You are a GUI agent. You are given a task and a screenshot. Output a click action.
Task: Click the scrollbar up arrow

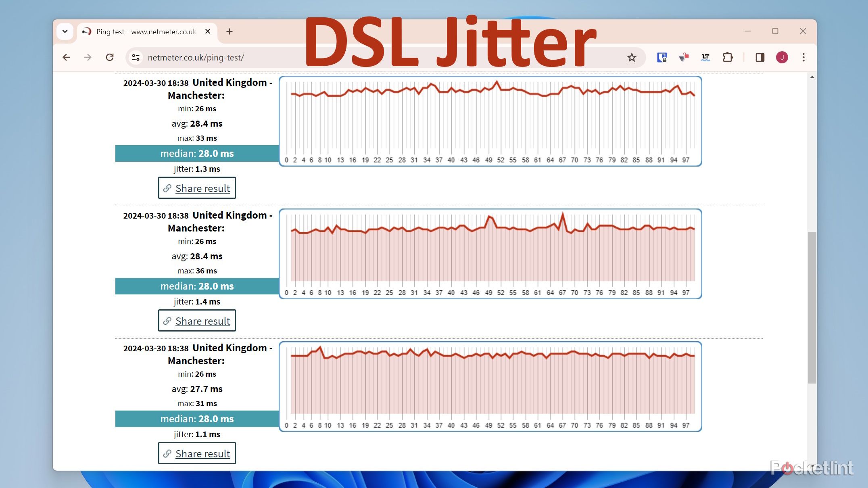pos(812,77)
